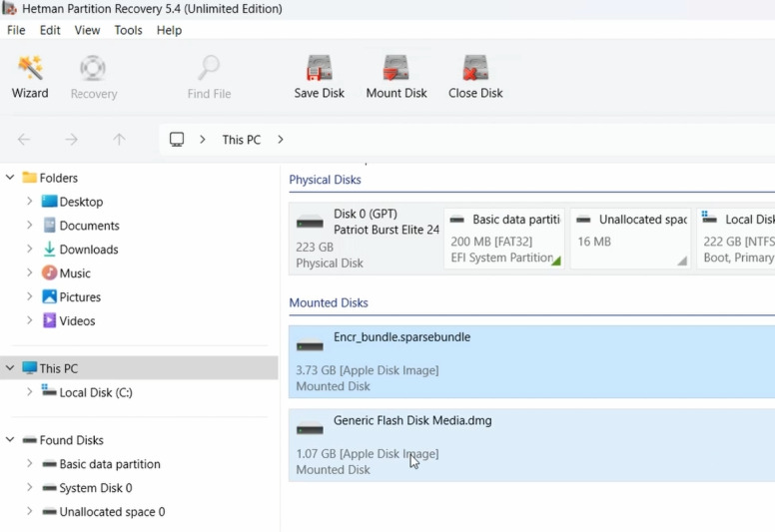The width and height of the screenshot is (775, 532).
Task: Select the Basic data partition tree label
Action: pyautogui.click(x=110, y=464)
